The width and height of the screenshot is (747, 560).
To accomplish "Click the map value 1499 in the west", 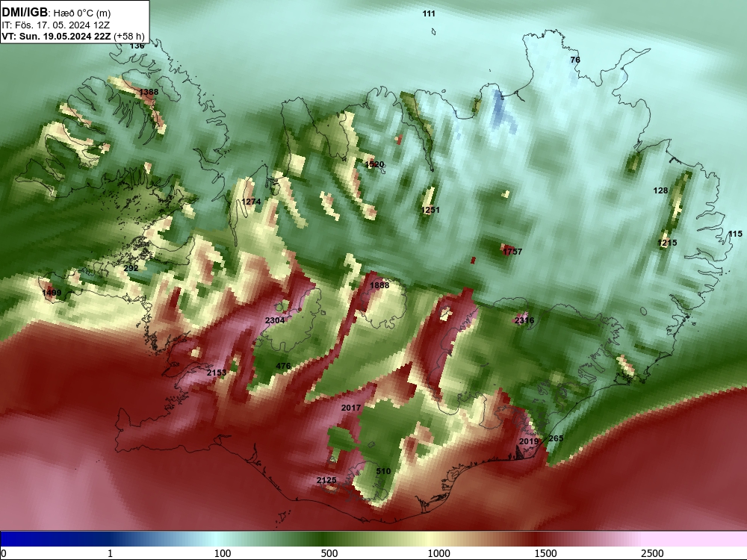I will (52, 293).
